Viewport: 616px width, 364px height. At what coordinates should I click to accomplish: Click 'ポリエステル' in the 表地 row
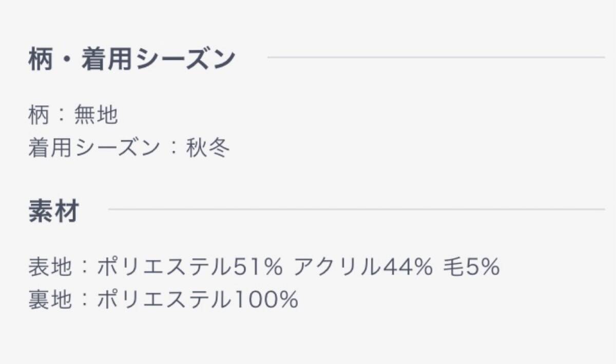pos(164,267)
